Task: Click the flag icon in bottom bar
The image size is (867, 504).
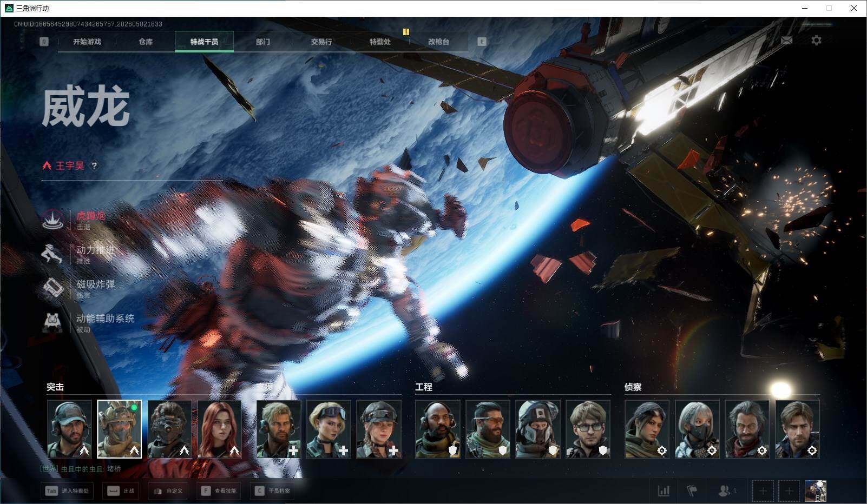Action: pyautogui.click(x=692, y=491)
